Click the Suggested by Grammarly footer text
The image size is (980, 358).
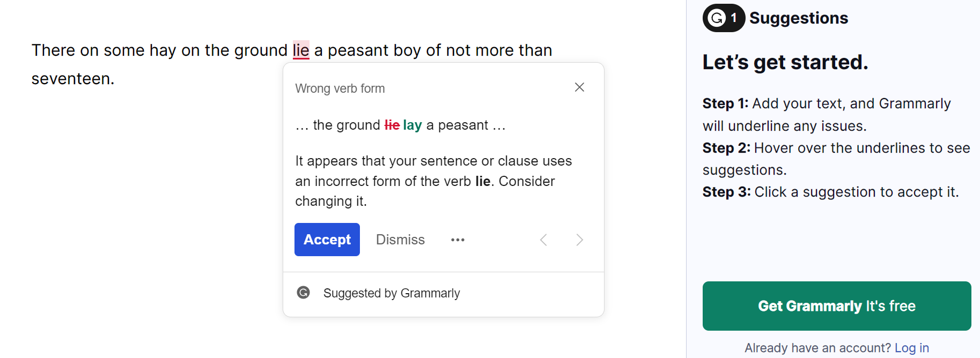[x=392, y=293]
